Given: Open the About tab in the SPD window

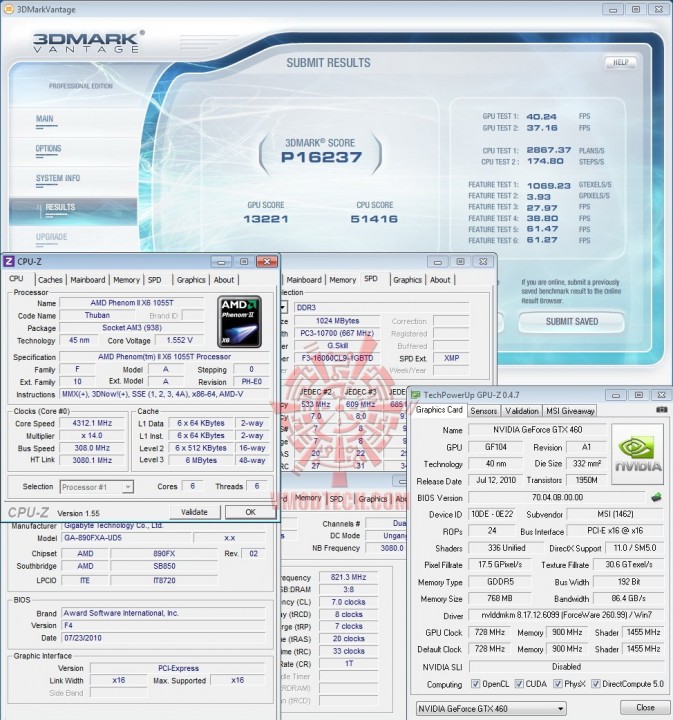Looking at the screenshot, I should [440, 280].
